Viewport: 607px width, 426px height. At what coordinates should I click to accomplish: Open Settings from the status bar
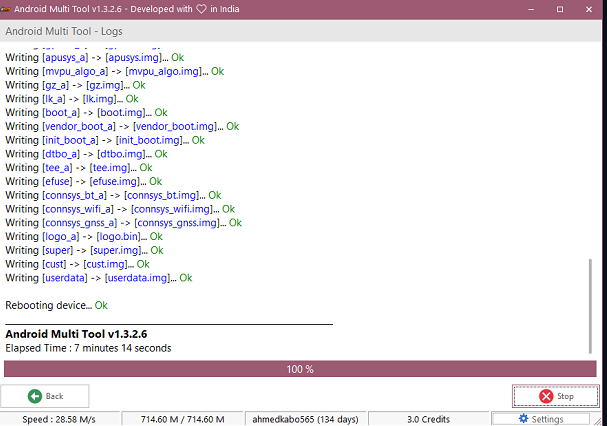pos(547,419)
